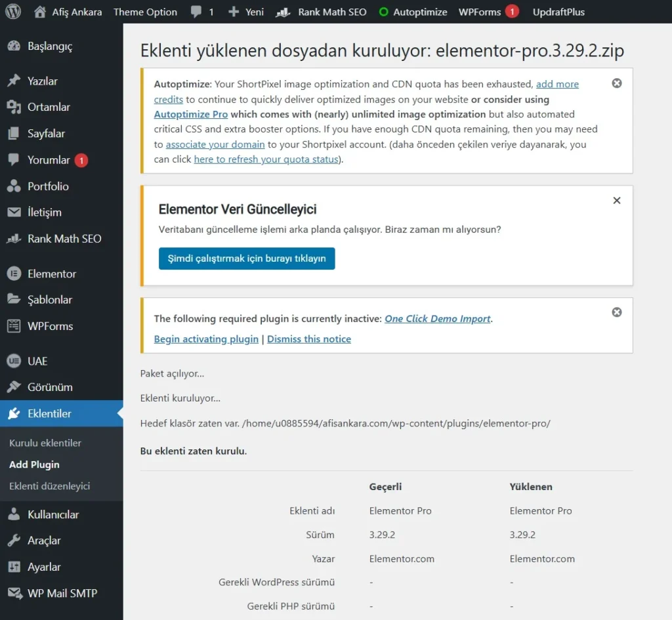Viewport: 672px width, 620px height.
Task: Click the Sayfalar pages icon
Action: tap(14, 133)
